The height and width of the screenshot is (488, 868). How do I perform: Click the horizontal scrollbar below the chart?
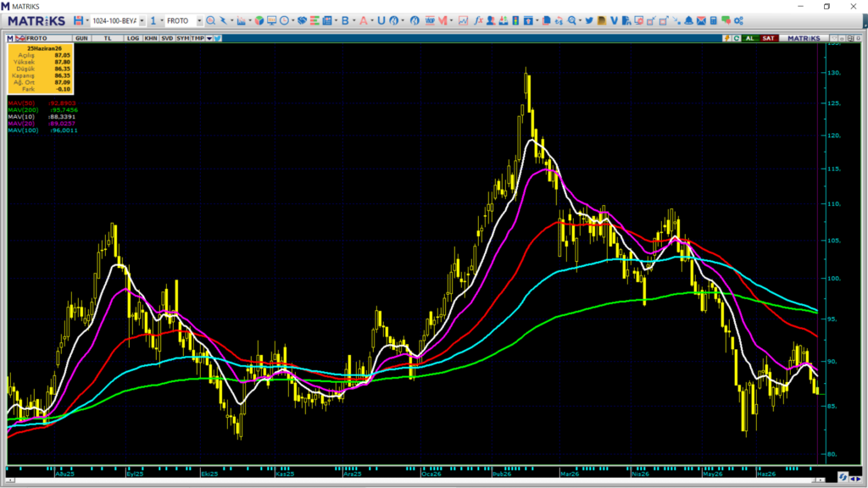tap(417, 480)
